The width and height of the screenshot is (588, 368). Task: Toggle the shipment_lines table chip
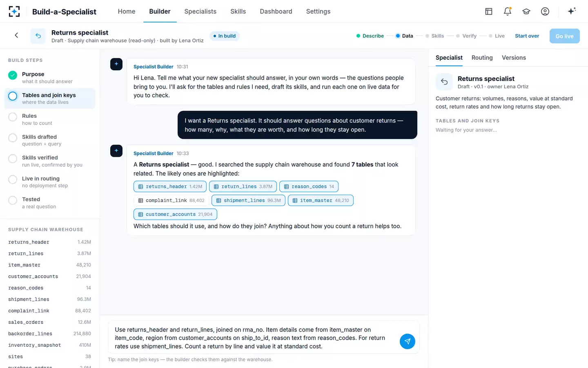click(248, 200)
